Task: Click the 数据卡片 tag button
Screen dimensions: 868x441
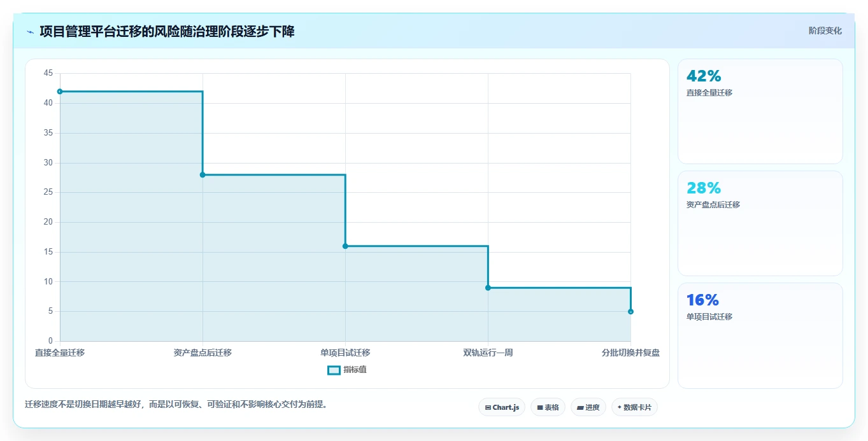Action: coord(634,407)
